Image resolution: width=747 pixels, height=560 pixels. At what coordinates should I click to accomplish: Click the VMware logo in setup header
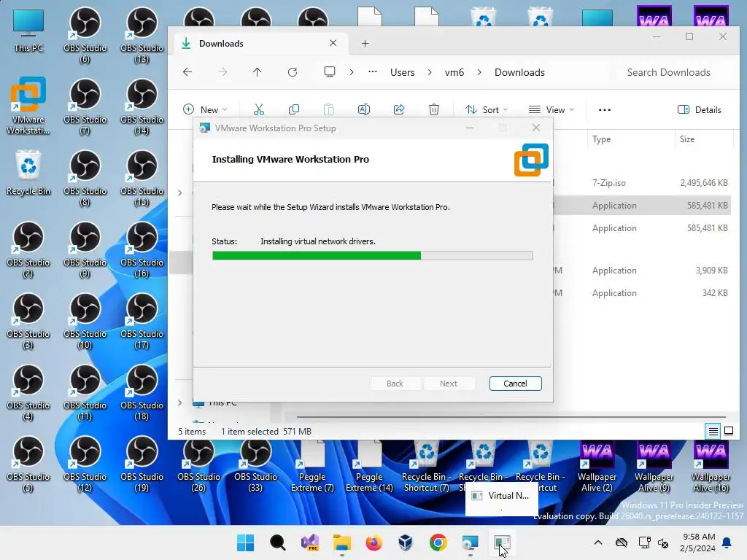[x=531, y=160]
